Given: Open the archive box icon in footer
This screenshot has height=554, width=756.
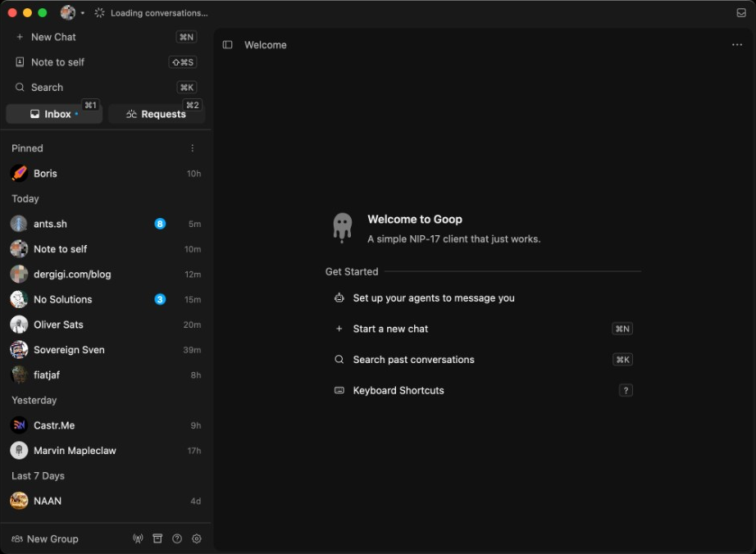Looking at the screenshot, I should pyautogui.click(x=157, y=538).
